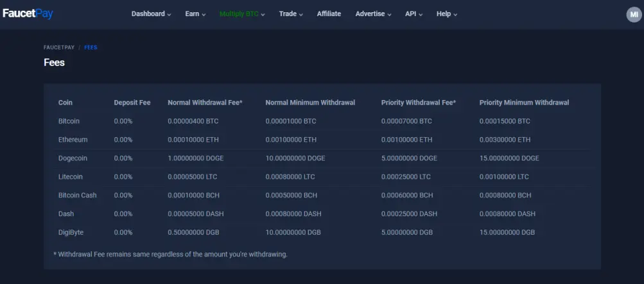Select the 0.00080000 LTC minimum withdrawal
The width and height of the screenshot is (644, 284).
290,177
